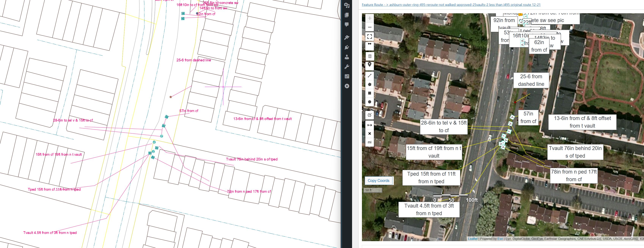Click the edit layers pencil tool
Viewport: 644px width, 248px height.
[x=370, y=115]
